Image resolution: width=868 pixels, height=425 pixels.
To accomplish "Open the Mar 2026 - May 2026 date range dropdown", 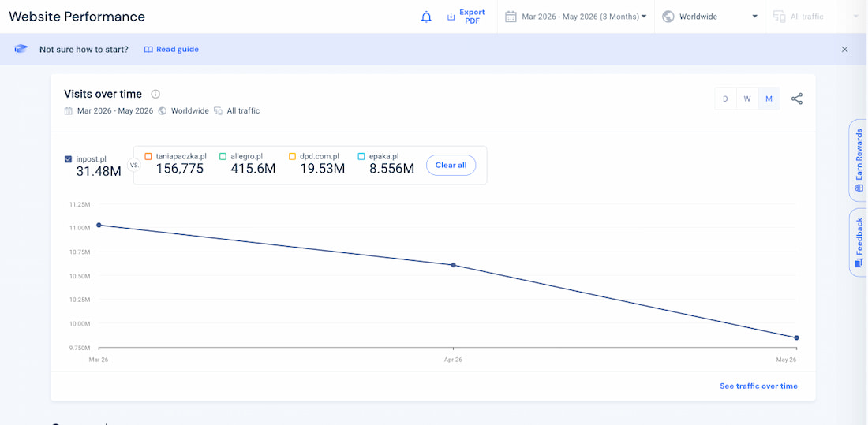I will click(576, 17).
